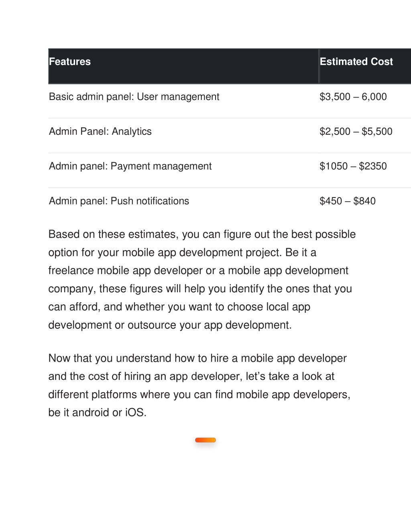Click the orange divider bar below the text
Image resolution: width=411 pixels, height=532 pixels.
[x=205, y=440]
